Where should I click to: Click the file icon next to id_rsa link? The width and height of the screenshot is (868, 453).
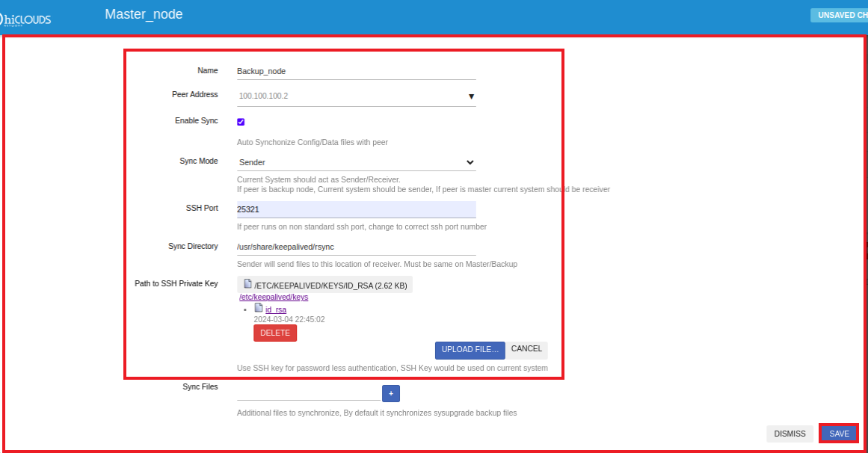coord(259,308)
